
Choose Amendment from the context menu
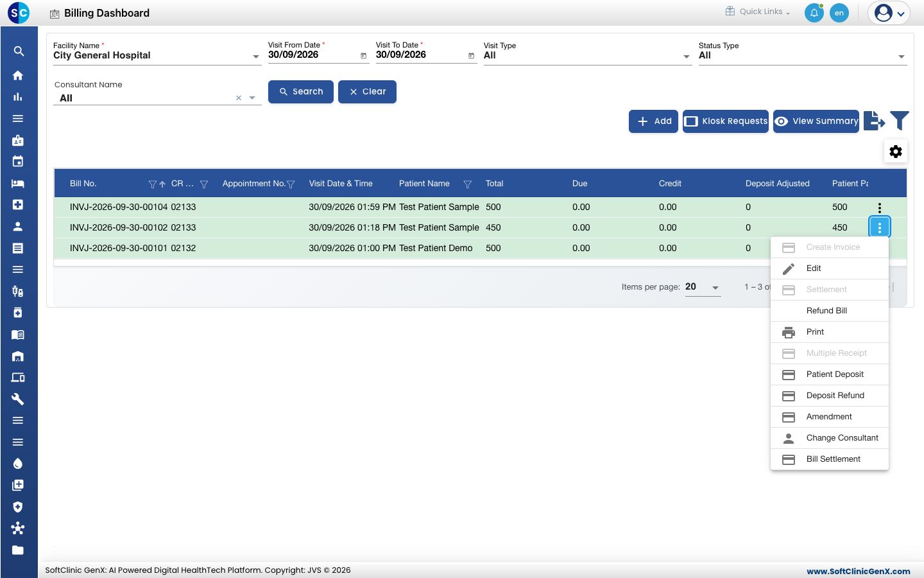pos(830,417)
